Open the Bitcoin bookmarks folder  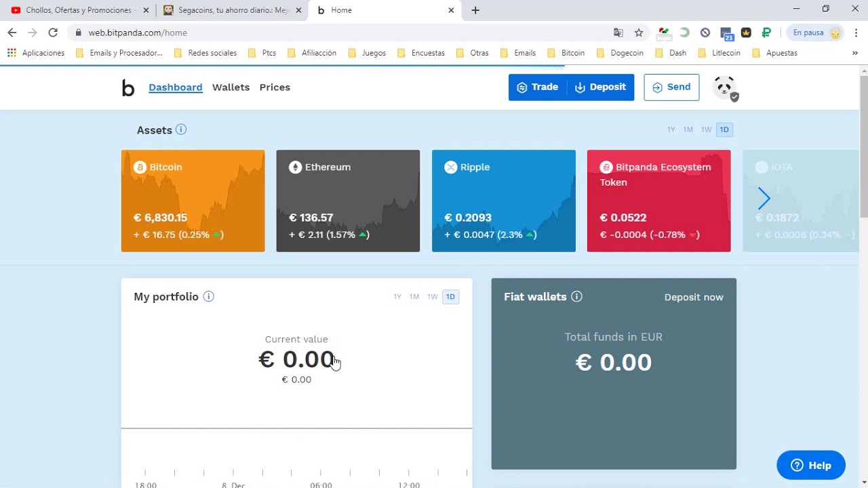pyautogui.click(x=566, y=53)
